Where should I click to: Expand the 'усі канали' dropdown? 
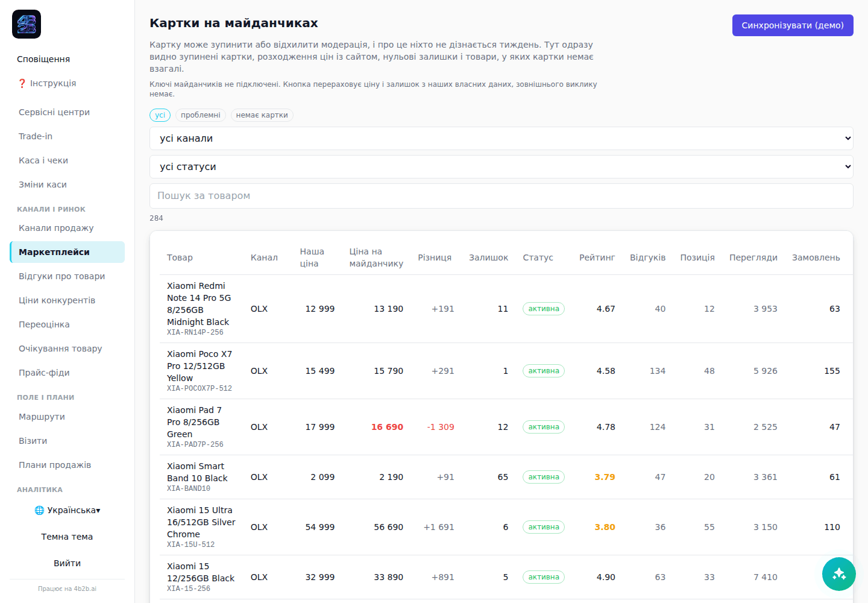[x=502, y=138]
